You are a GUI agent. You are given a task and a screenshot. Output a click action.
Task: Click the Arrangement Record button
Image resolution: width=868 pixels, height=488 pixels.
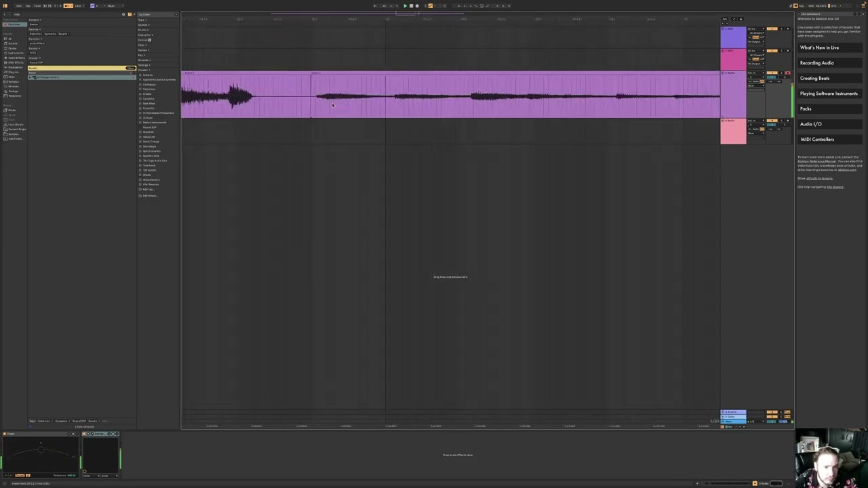(x=417, y=6)
